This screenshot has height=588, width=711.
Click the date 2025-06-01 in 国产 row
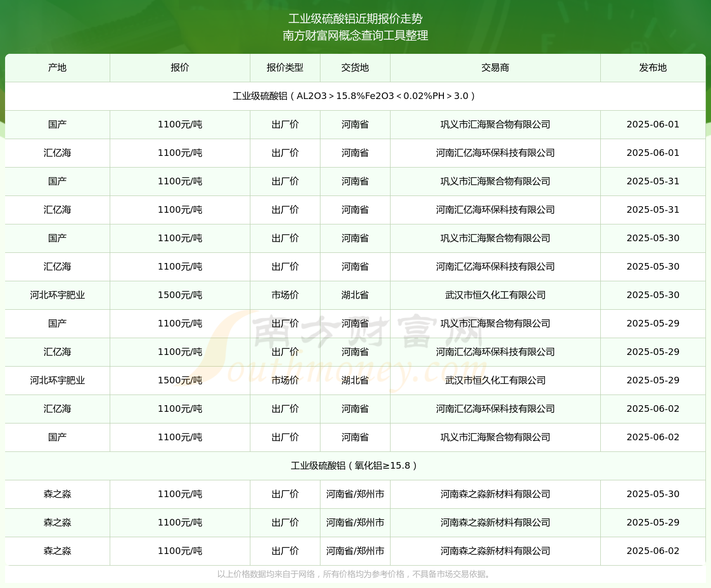pyautogui.click(x=653, y=124)
